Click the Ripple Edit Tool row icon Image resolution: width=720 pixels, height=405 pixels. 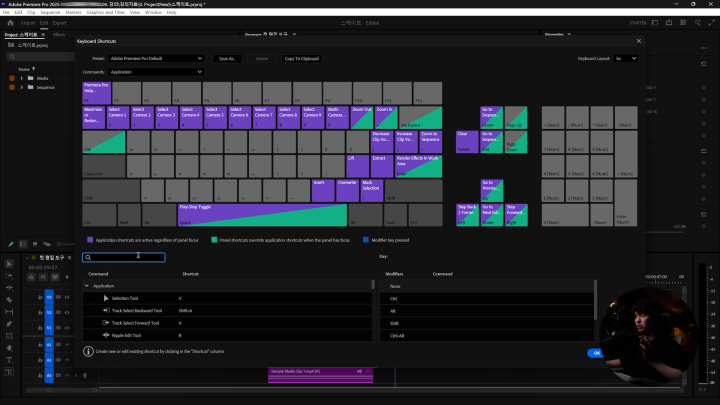pyautogui.click(x=105, y=334)
